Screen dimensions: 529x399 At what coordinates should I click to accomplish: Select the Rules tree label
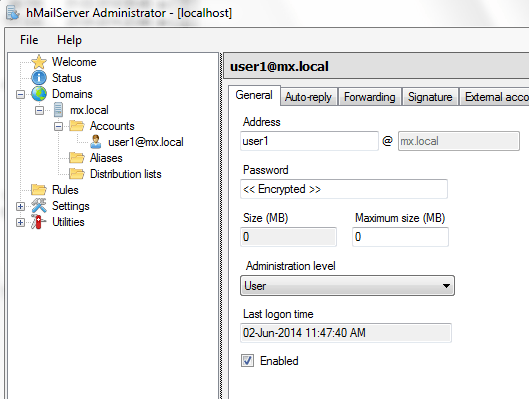(x=65, y=190)
